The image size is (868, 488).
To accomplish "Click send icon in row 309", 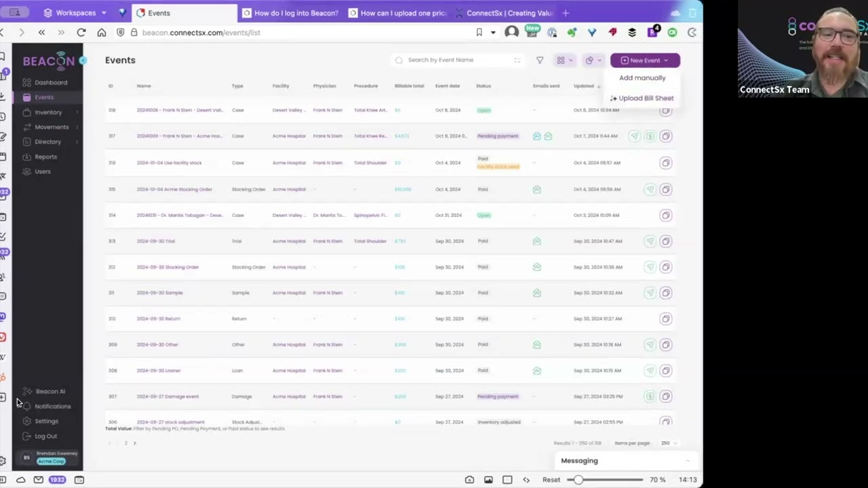I will [x=650, y=345].
